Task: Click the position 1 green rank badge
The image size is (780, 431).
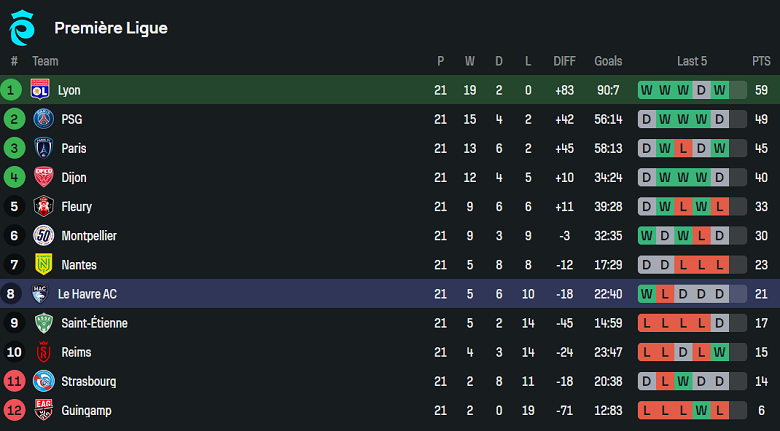Action: pyautogui.click(x=13, y=90)
